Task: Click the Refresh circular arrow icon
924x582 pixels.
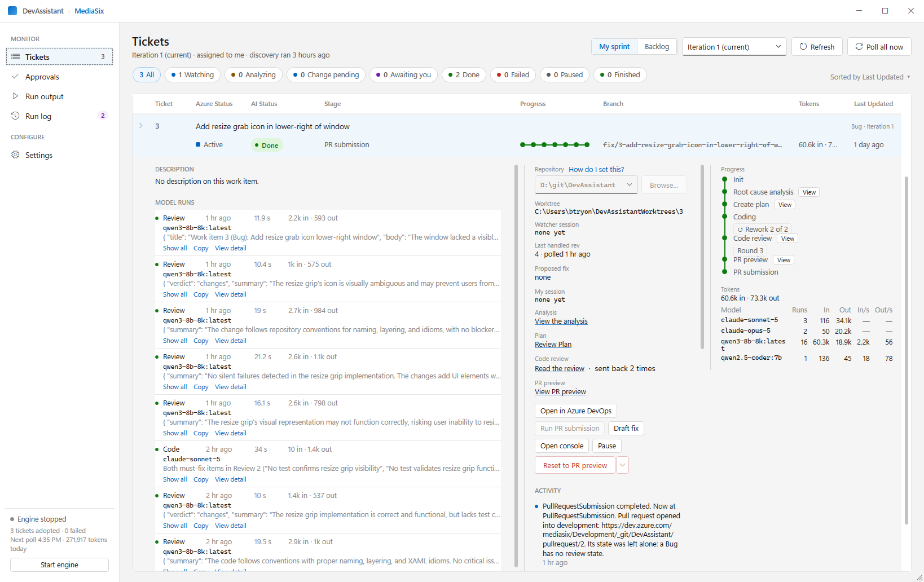Action: (x=803, y=46)
